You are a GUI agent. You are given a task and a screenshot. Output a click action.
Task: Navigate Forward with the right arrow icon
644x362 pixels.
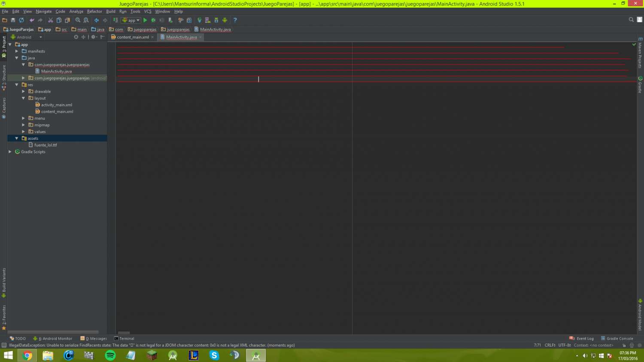[105, 20]
